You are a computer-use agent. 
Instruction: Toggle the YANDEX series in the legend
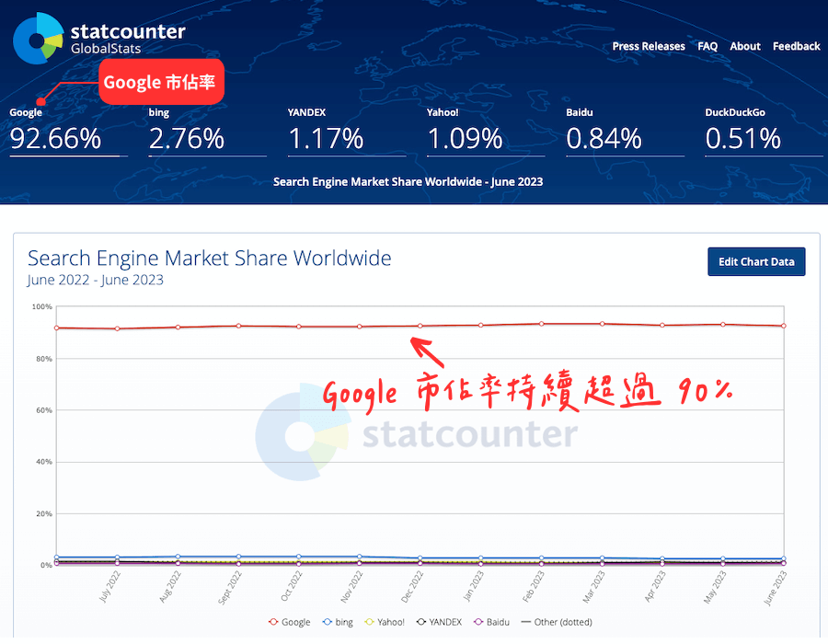440,622
